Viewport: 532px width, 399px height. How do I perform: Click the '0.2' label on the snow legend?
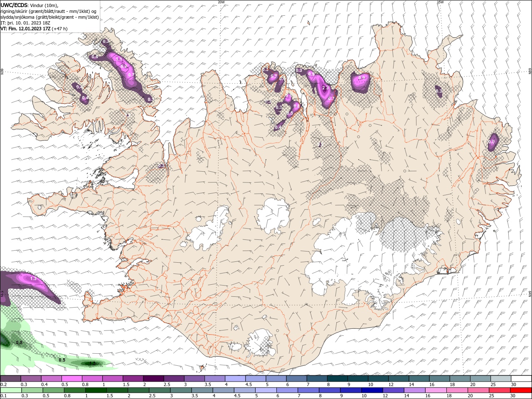point(3,384)
